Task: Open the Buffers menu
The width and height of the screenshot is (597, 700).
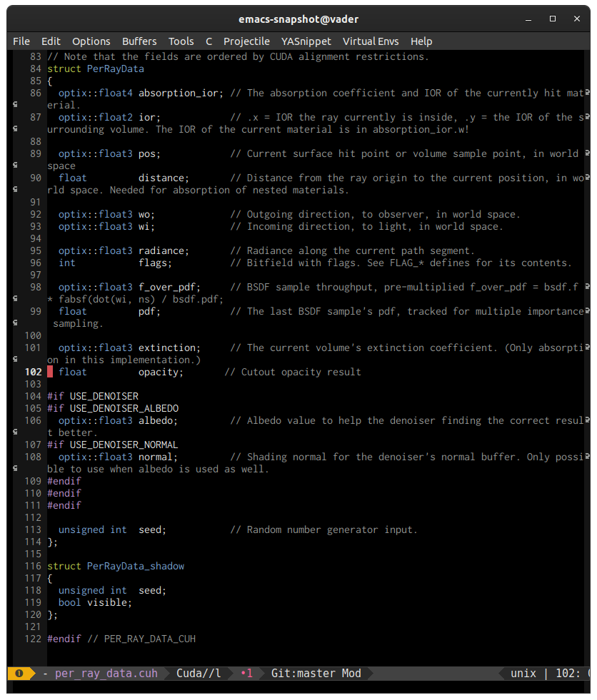Action: point(139,41)
